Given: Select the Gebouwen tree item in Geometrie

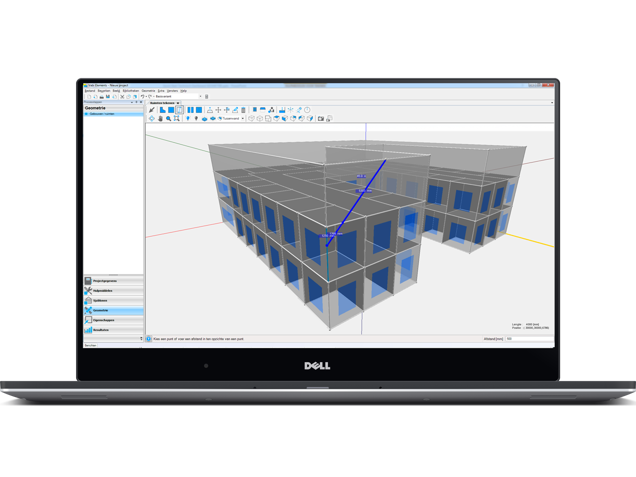Looking at the screenshot, I should coord(104,114).
